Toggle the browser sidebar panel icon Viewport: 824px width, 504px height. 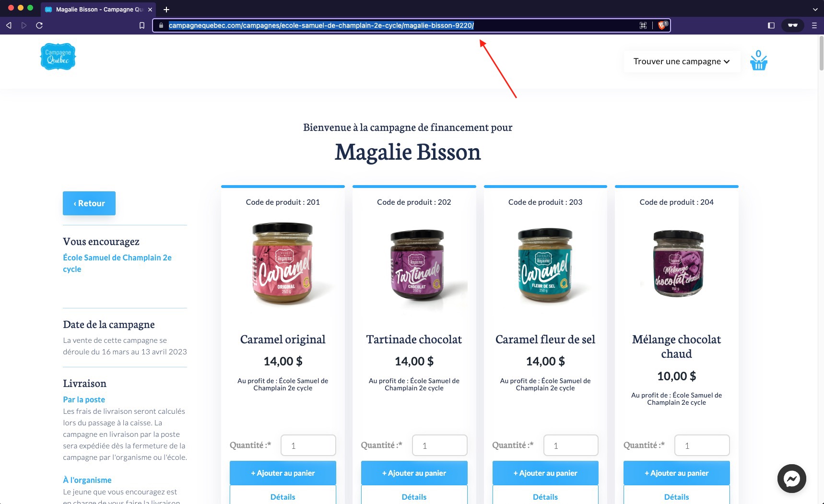(771, 25)
